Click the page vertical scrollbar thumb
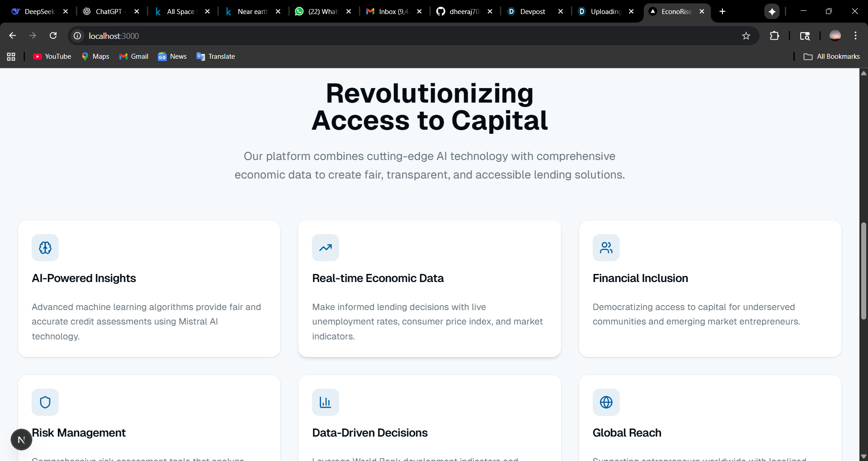This screenshot has height=461, width=868. 863,271
